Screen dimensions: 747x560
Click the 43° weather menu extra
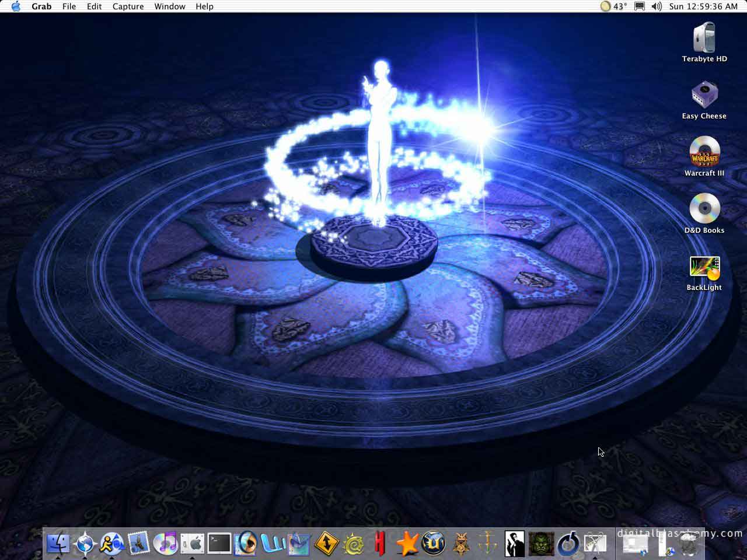[614, 6]
